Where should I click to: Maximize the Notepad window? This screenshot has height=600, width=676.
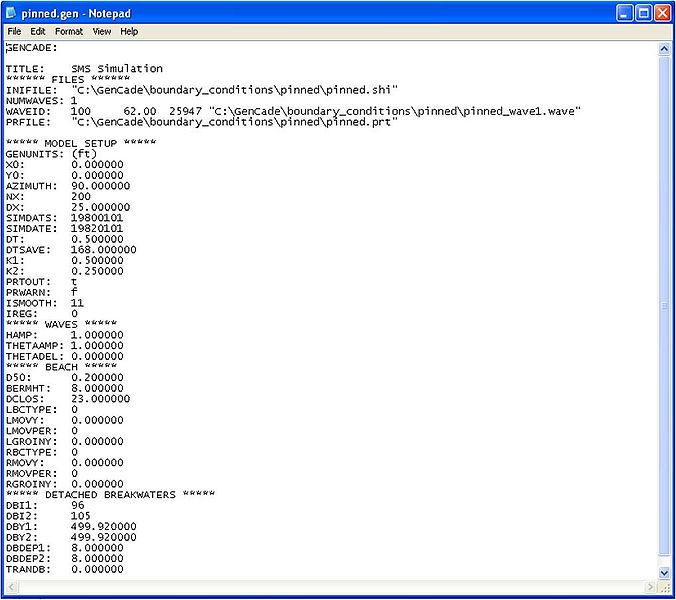coord(643,13)
